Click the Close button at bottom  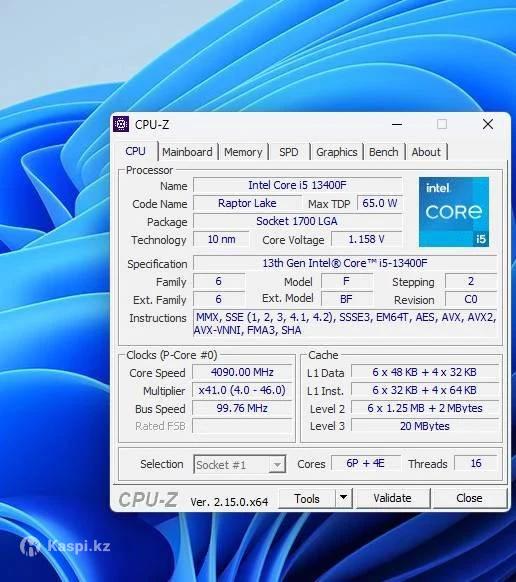pyautogui.click(x=469, y=498)
